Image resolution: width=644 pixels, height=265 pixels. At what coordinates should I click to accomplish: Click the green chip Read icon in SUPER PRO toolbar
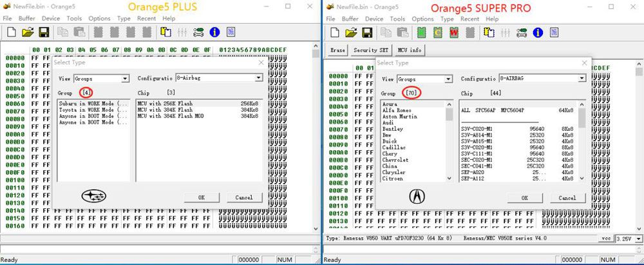point(422,32)
